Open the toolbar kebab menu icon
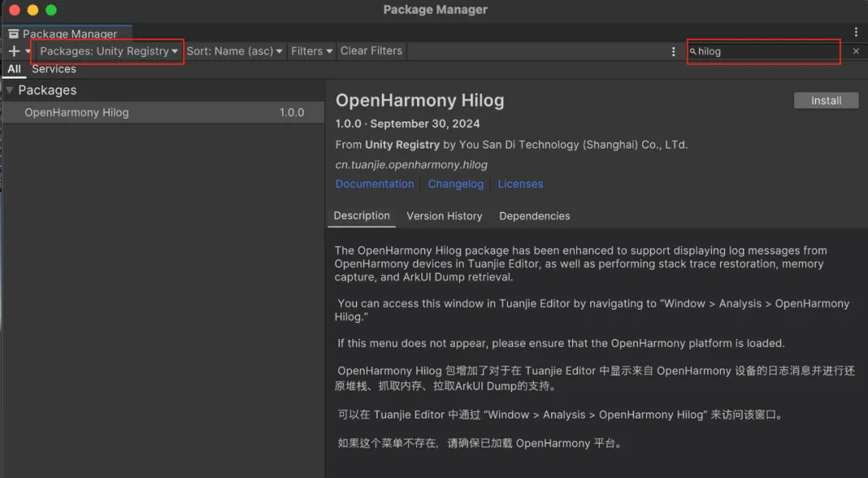Screen dimensions: 868x478 (x=674, y=51)
